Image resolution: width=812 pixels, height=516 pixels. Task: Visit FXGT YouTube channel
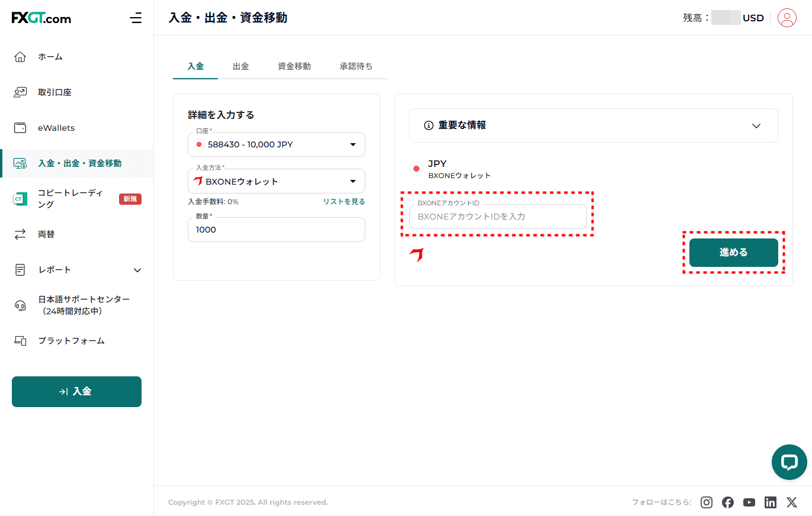click(x=749, y=502)
